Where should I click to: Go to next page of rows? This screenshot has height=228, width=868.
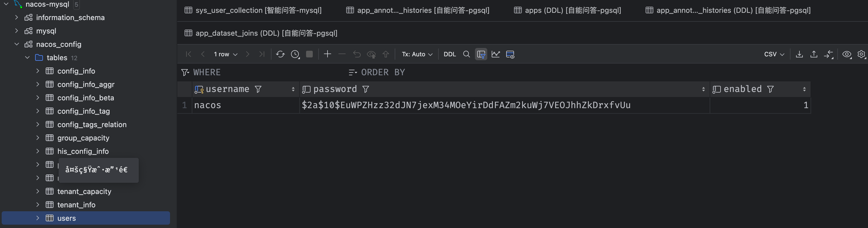tap(248, 54)
